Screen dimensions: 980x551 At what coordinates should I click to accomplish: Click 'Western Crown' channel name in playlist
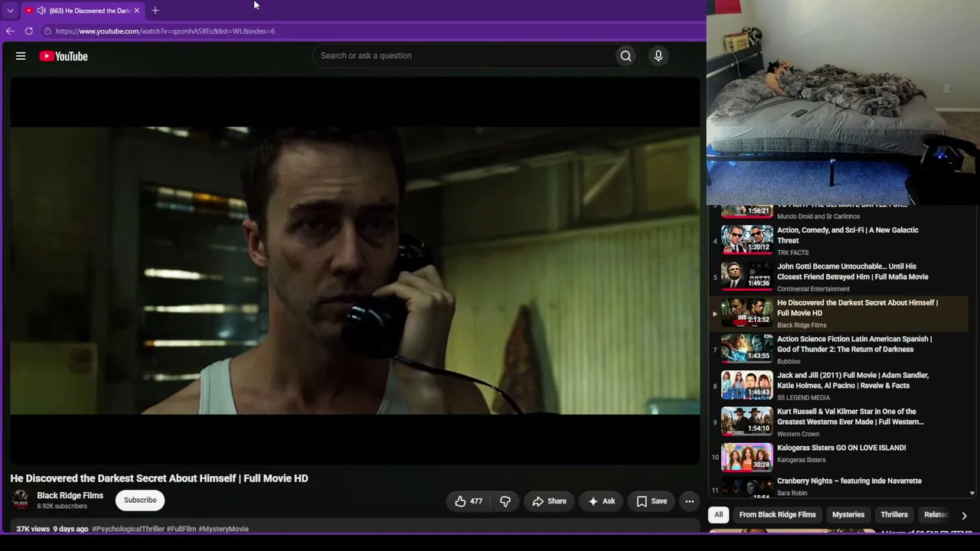coord(798,434)
